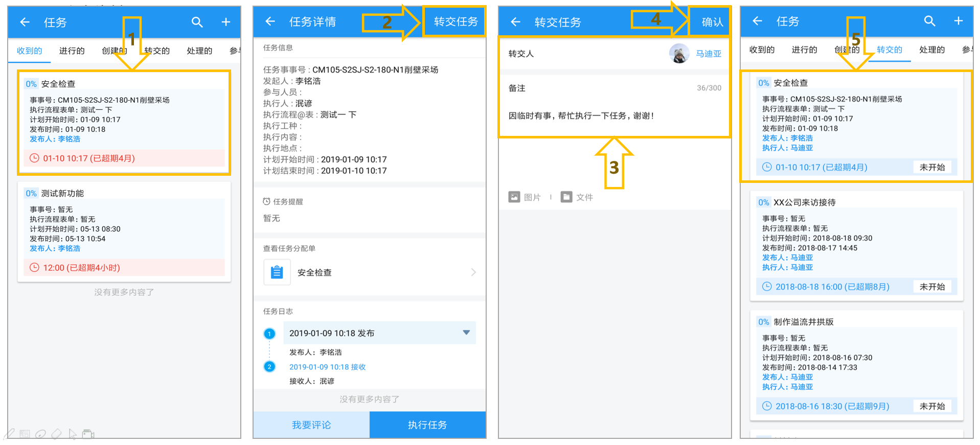Tap the 文件 attachment icon
This screenshot has width=980, height=445.
566,197
